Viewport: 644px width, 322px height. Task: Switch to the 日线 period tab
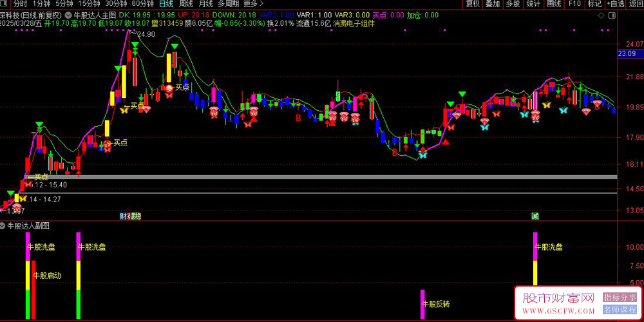[x=166, y=4]
